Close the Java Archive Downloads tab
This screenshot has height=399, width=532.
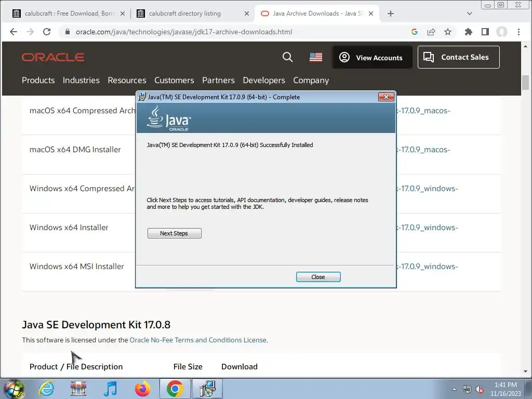point(371,14)
